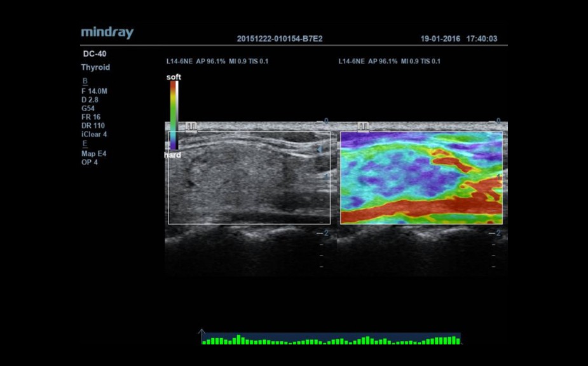Select the underlined B mode parameter heading

[85, 81]
